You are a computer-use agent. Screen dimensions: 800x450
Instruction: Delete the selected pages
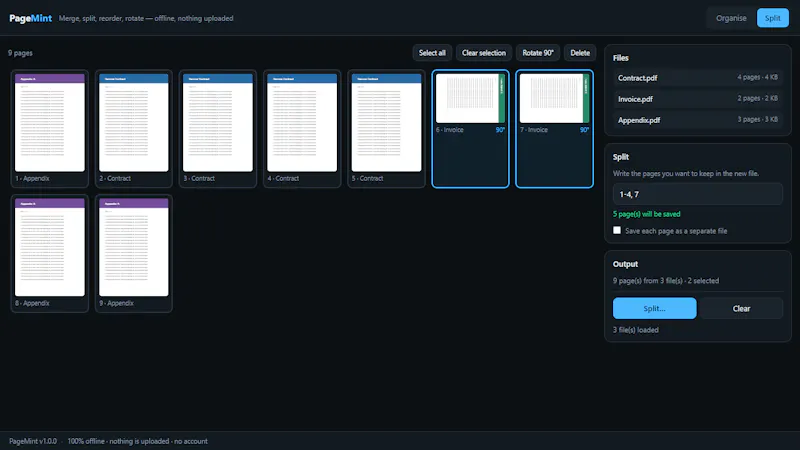(580, 53)
